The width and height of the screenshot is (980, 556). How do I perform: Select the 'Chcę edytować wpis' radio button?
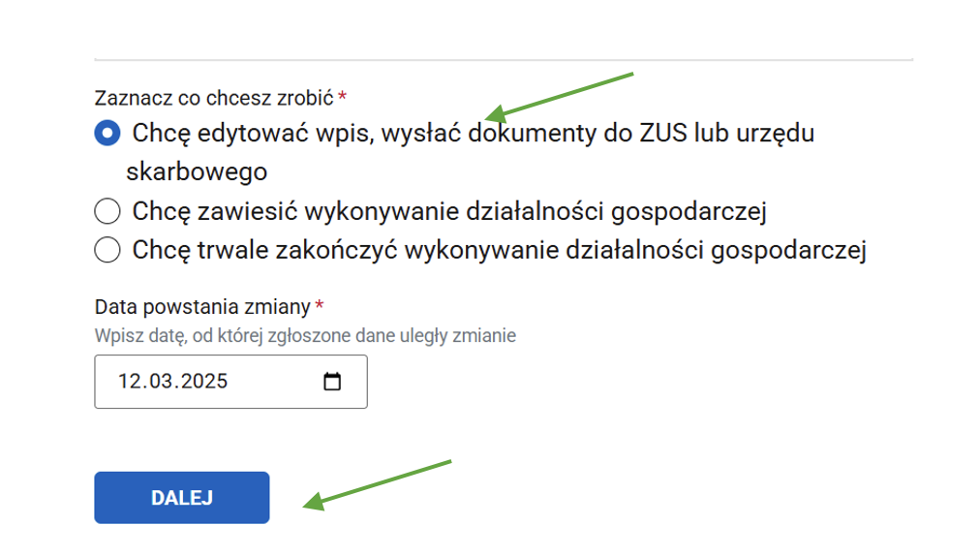click(x=107, y=133)
